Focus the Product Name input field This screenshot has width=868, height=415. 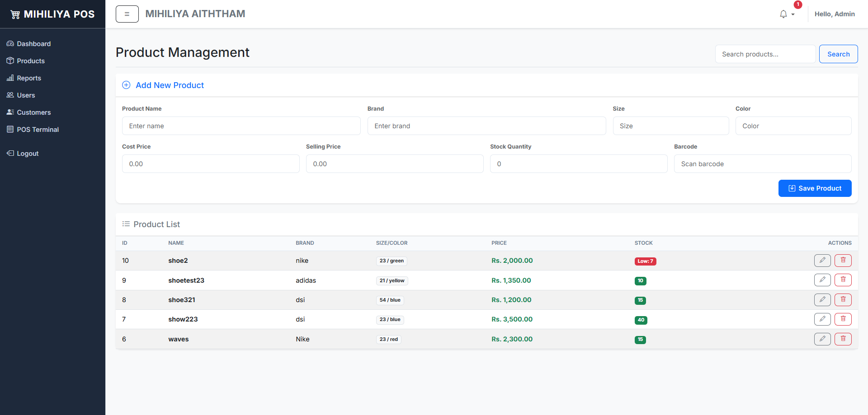pos(241,126)
